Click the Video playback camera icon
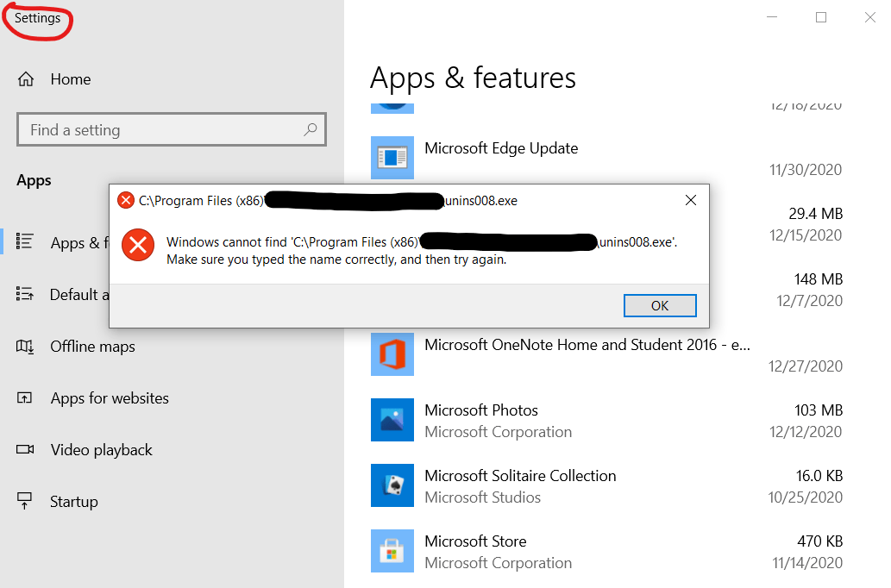This screenshot has width=891, height=588. pyautogui.click(x=24, y=449)
